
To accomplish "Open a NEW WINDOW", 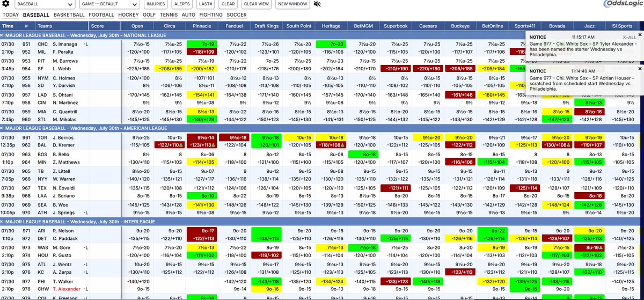I will tap(293, 4).
